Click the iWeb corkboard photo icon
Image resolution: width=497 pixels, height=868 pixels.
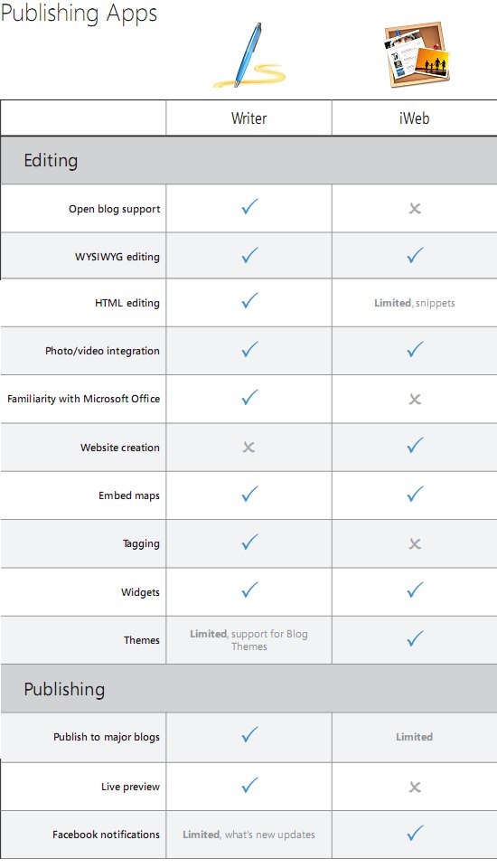point(417,54)
